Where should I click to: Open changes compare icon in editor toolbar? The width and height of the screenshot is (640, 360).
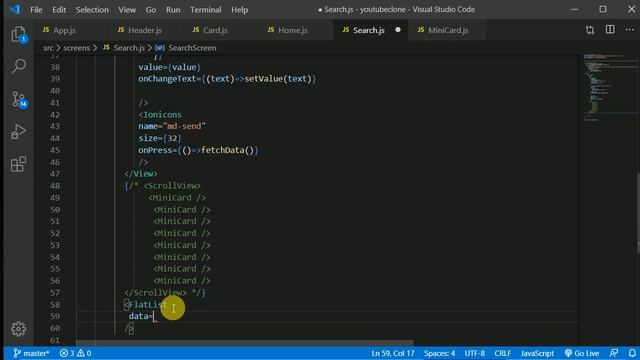pos(590,30)
